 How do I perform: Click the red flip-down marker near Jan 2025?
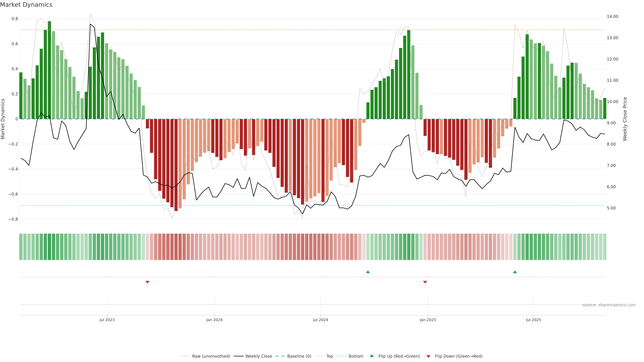coord(425,282)
